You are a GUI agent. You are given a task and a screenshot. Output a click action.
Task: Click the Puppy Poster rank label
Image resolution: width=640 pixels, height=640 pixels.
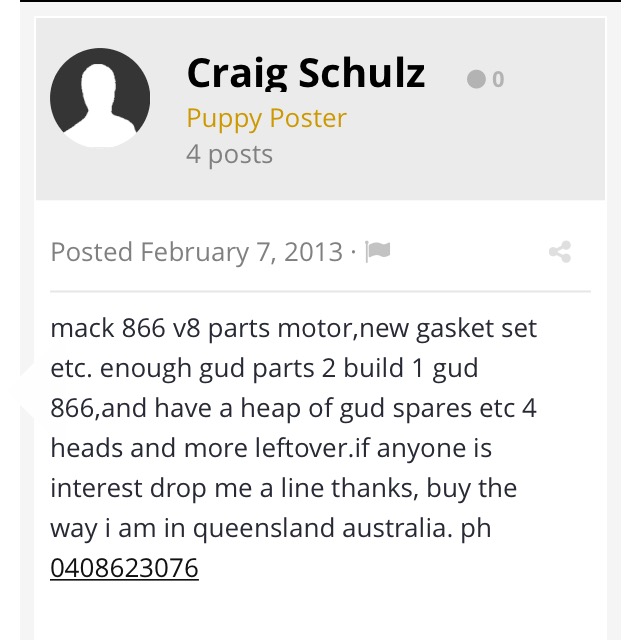tap(267, 118)
